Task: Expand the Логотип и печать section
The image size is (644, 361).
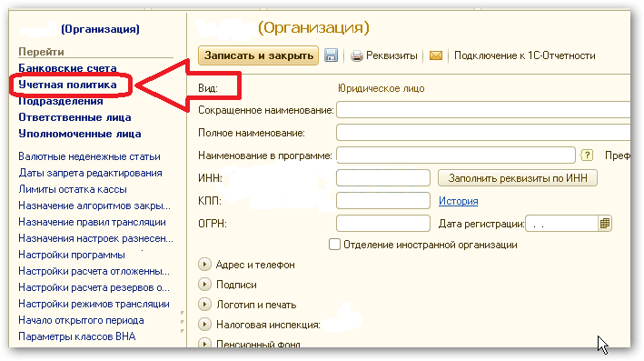Action: pyautogui.click(x=204, y=305)
